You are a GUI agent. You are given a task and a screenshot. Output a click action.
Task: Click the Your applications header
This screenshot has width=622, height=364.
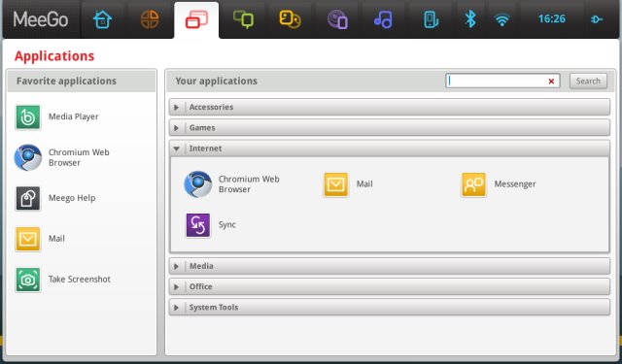(x=216, y=81)
